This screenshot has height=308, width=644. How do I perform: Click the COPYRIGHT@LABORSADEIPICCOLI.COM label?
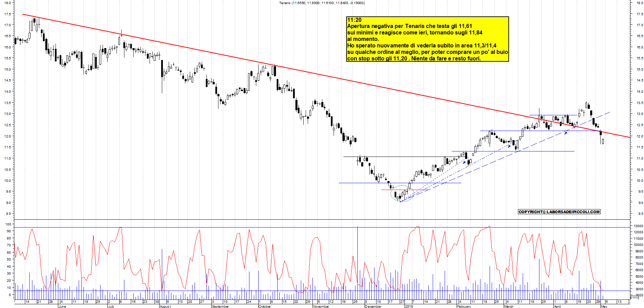(559, 212)
